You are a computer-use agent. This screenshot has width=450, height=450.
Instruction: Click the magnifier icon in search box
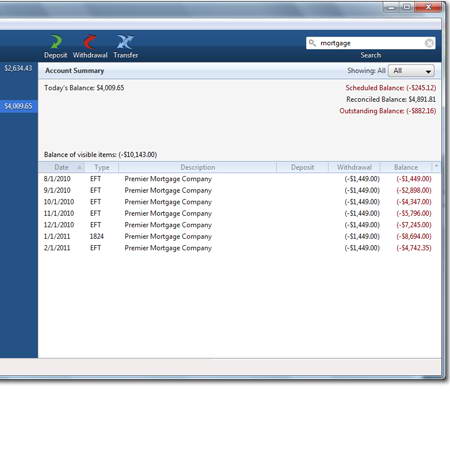312,43
